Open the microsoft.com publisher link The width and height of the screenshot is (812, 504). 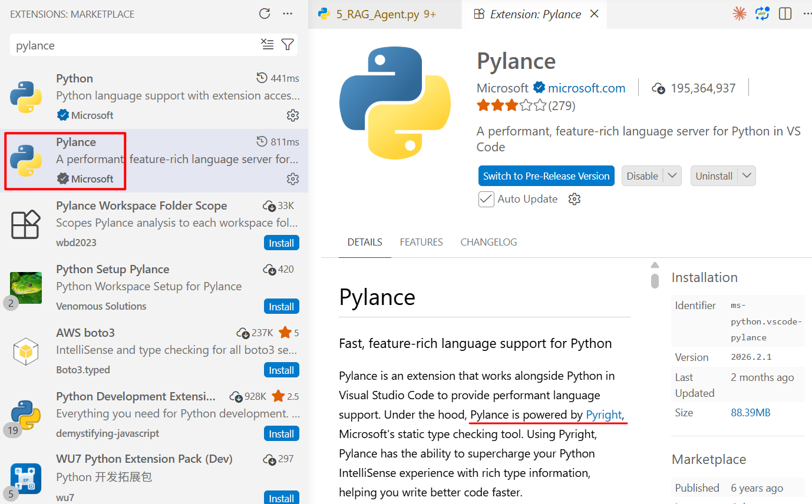point(586,88)
